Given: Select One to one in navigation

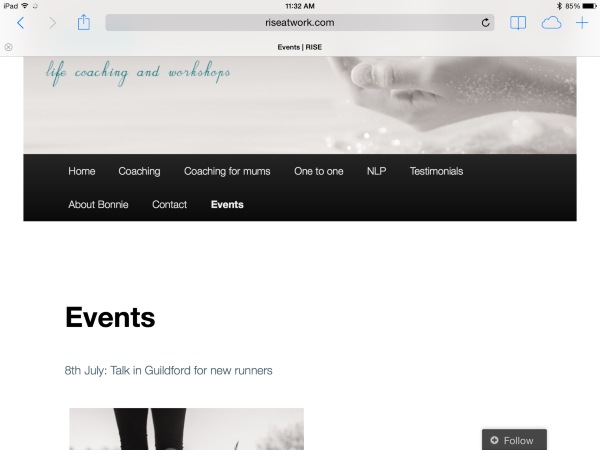Looking at the screenshot, I should click(x=318, y=171).
